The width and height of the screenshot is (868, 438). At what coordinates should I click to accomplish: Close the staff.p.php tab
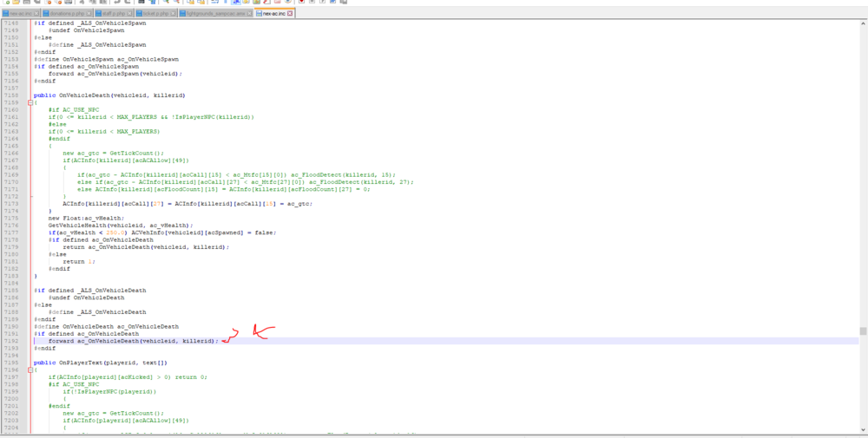[129, 13]
